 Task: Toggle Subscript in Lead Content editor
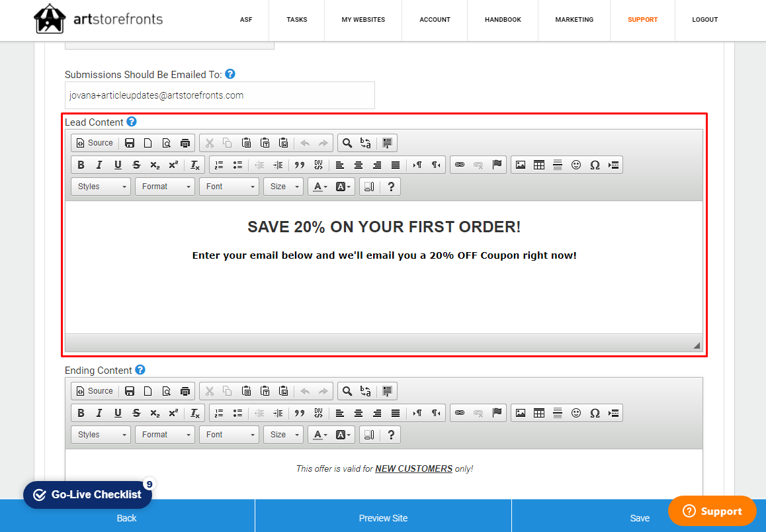tap(155, 165)
